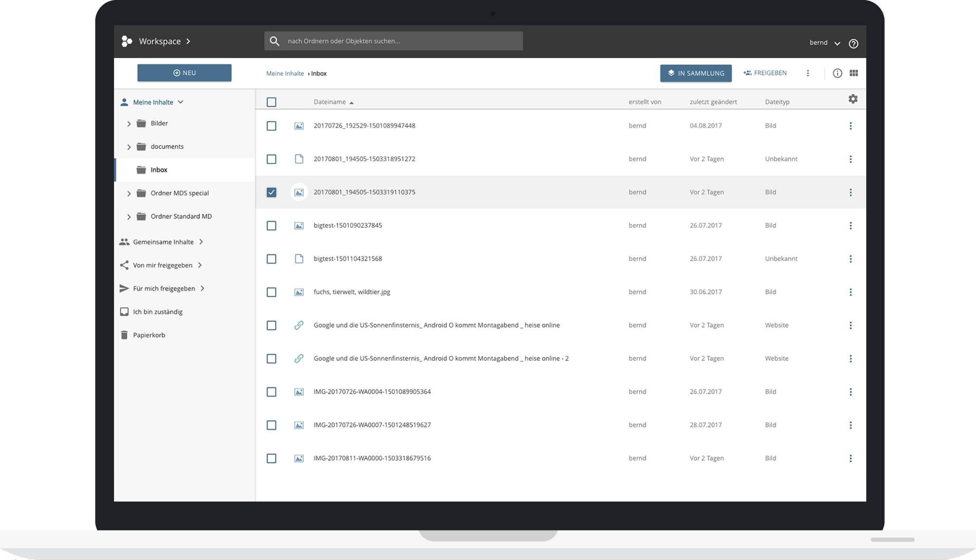The height and width of the screenshot is (560, 976).
Task: Expand the Bilder folder
Action: (x=129, y=123)
